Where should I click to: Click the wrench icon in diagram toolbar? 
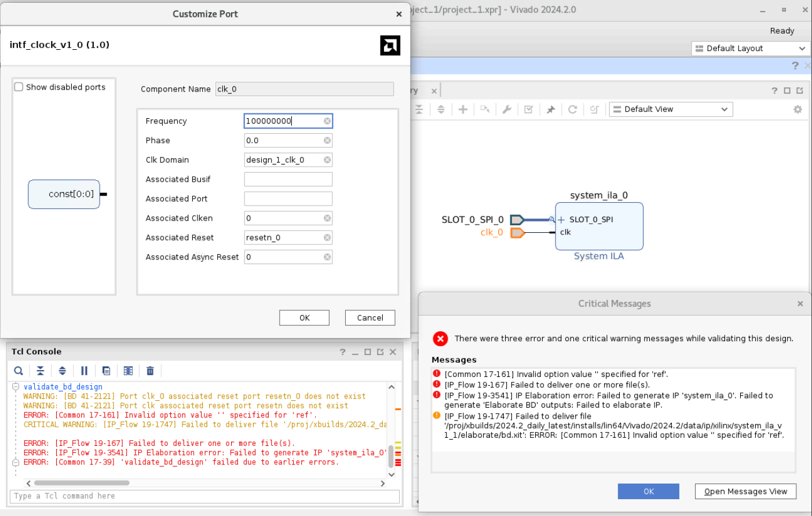507,109
